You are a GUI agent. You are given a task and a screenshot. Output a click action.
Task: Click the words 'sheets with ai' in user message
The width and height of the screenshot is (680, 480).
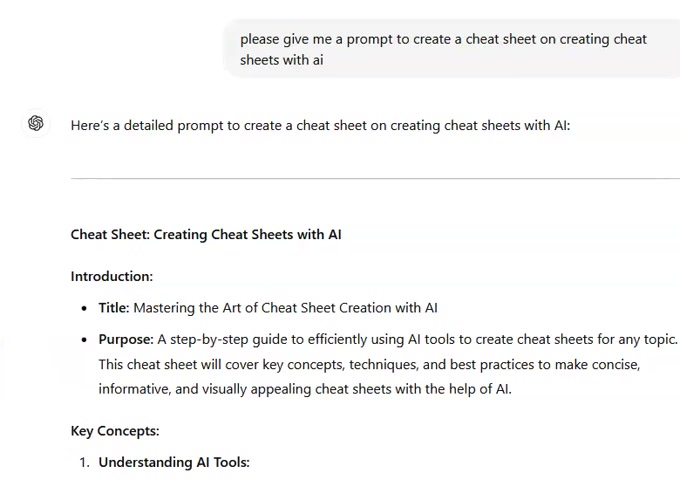click(282, 60)
